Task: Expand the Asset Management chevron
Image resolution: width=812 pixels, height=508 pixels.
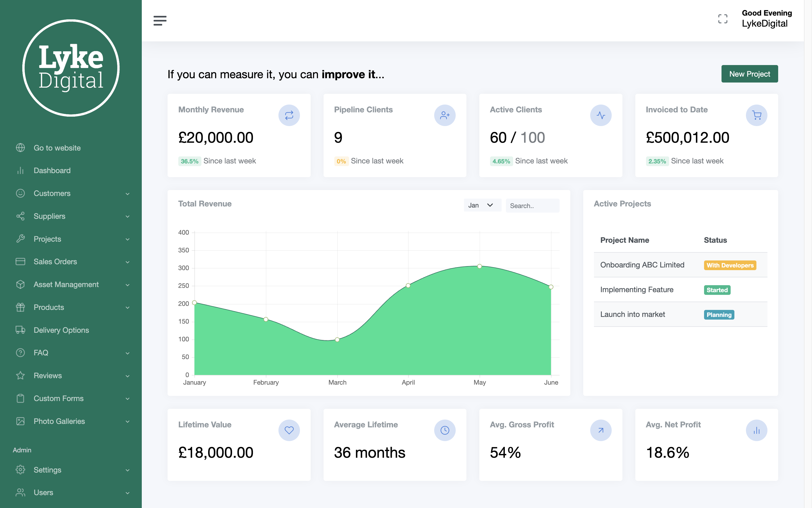Action: 128,285
